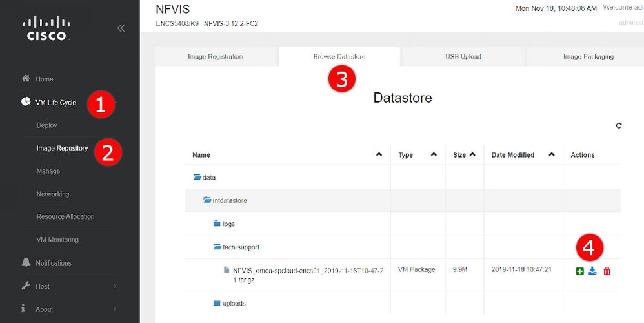Sort by Size column arrow
The width and height of the screenshot is (644, 323).
point(472,154)
